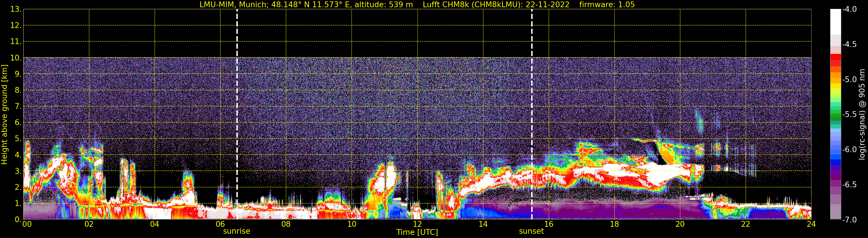Click the height axis tick label '12.'

pyautogui.click(x=16, y=26)
